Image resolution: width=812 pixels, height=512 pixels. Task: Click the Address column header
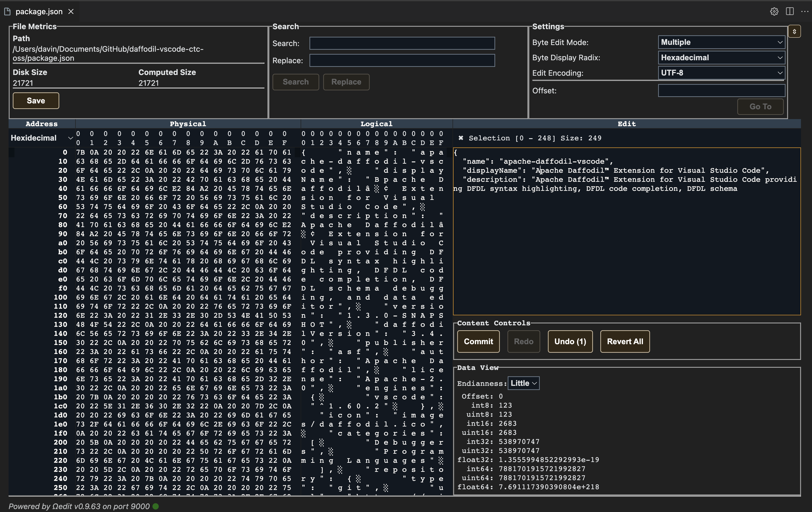coord(41,124)
